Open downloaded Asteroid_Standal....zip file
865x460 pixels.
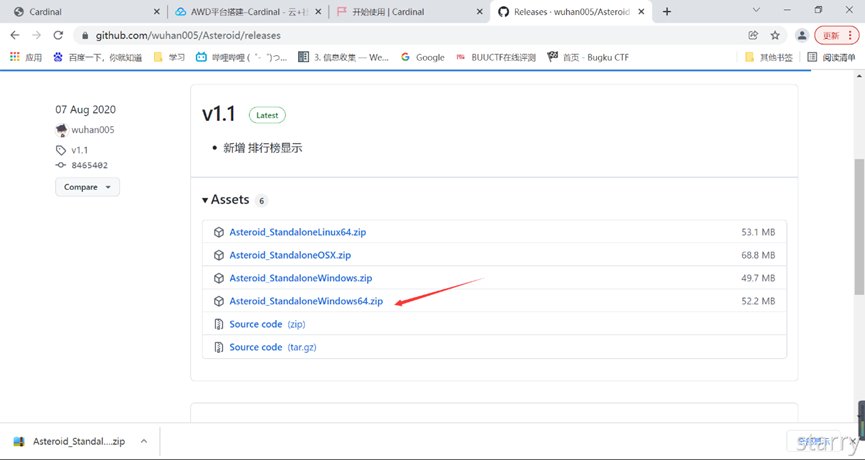pos(72,441)
